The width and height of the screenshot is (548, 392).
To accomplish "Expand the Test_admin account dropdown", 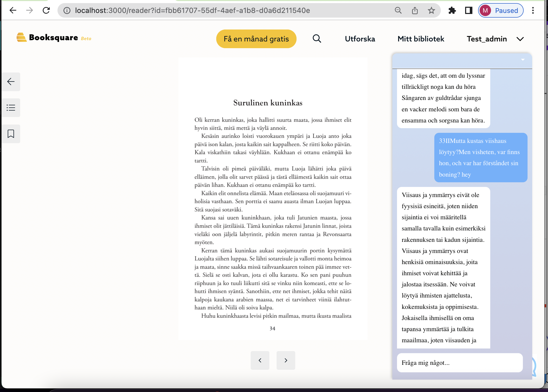I will [520, 39].
